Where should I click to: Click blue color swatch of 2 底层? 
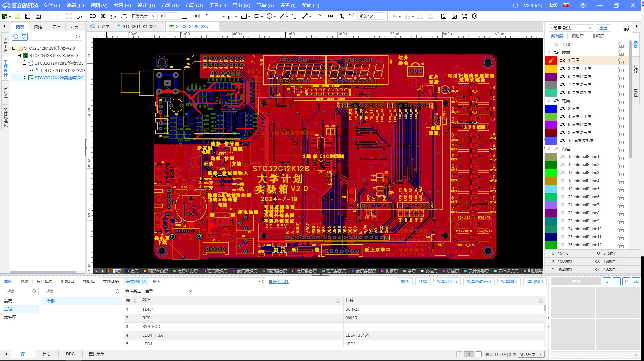(551, 109)
